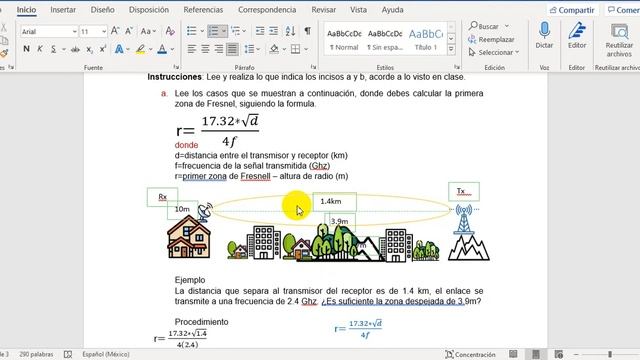Viewport: 640px width, 360px height.
Task: Switch to web layout view icon
Action: coord(558,354)
